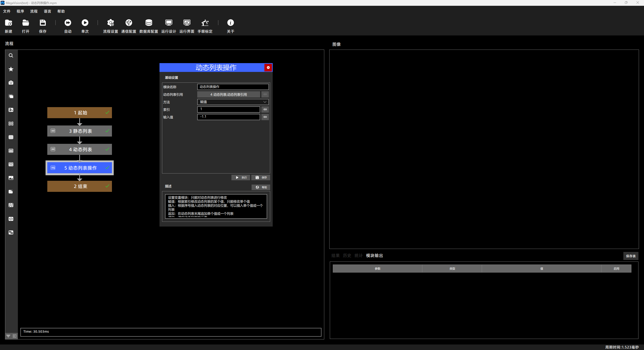Open the 语言 menu
The width and height of the screenshot is (644, 350).
tap(48, 11)
